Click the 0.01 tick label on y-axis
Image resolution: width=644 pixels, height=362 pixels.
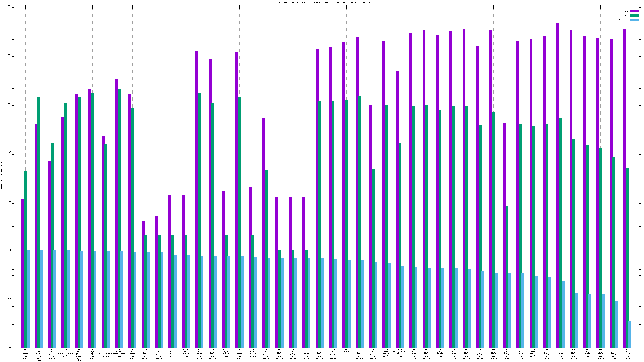tap(9, 348)
